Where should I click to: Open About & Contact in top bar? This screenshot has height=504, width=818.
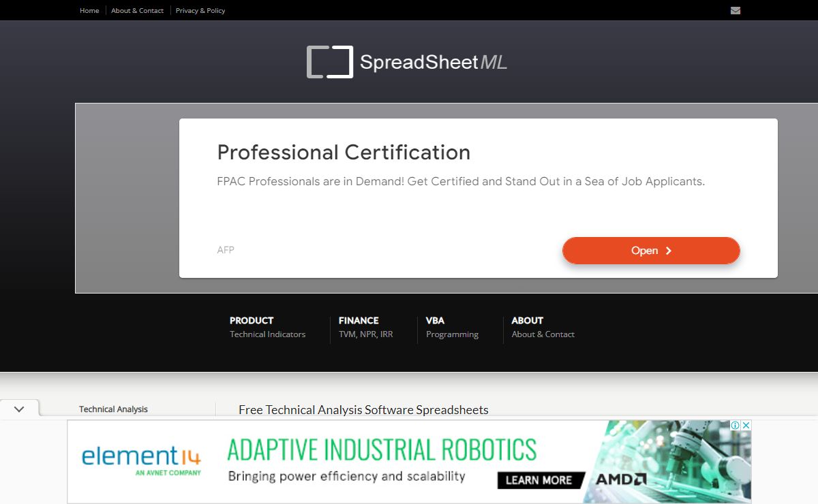point(137,10)
